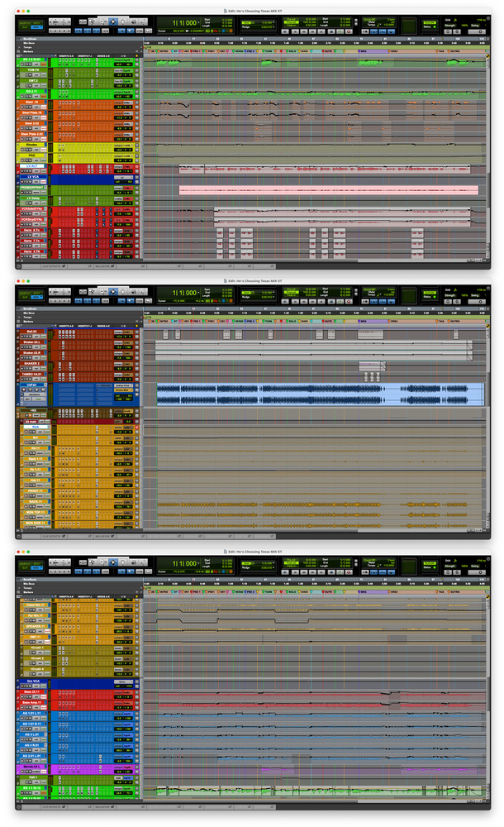Click the INSERTS F-J column header in the middle window
This screenshot has height=827, width=504.
click(x=85, y=326)
